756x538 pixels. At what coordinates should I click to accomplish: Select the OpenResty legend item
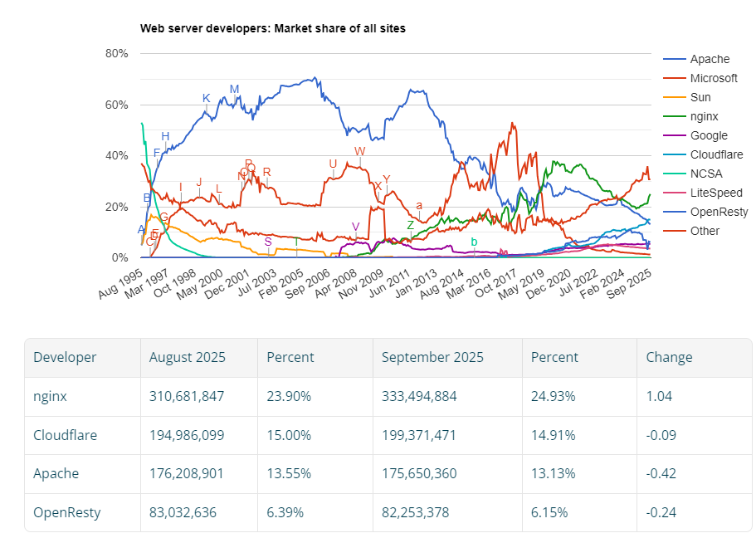[x=705, y=212]
